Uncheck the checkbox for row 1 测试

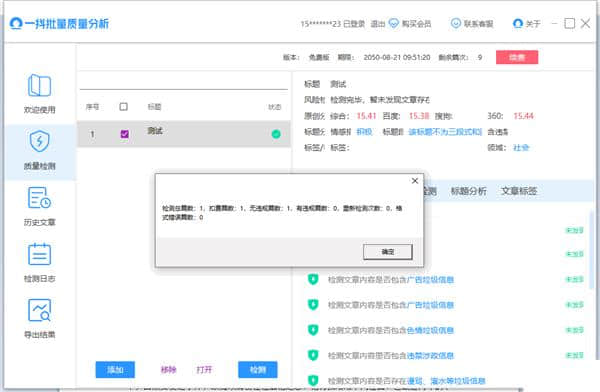(124, 134)
